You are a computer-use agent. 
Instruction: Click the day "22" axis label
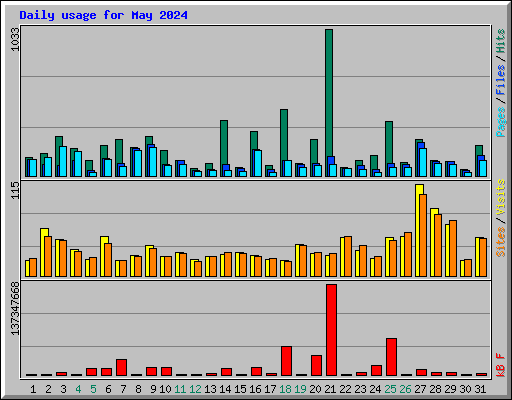tap(345, 389)
